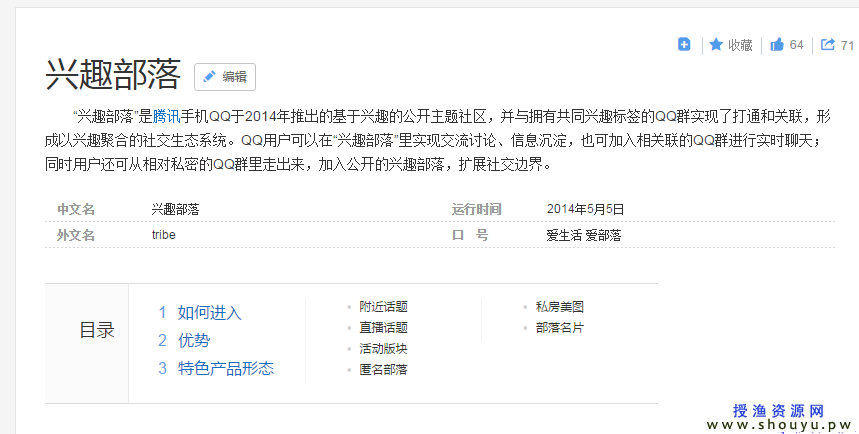The image size is (859, 434).
Task: Open 部落名片 subsection link
Action: pyautogui.click(x=559, y=328)
